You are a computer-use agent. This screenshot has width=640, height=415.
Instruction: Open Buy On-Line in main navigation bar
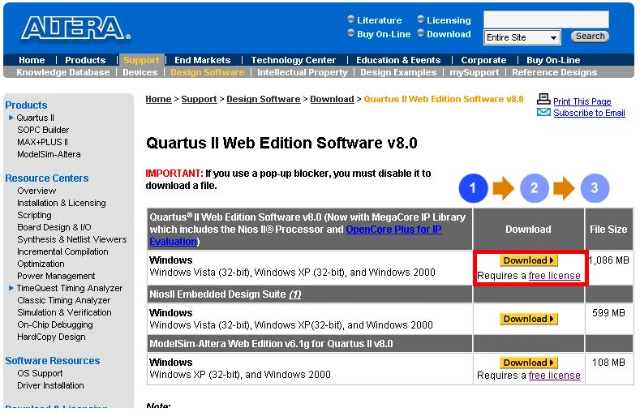(553, 60)
